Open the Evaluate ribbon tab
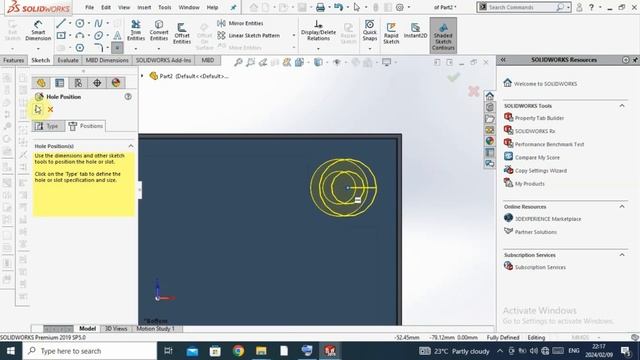Screen dimensions: 640x360 pyautogui.click(x=68, y=60)
